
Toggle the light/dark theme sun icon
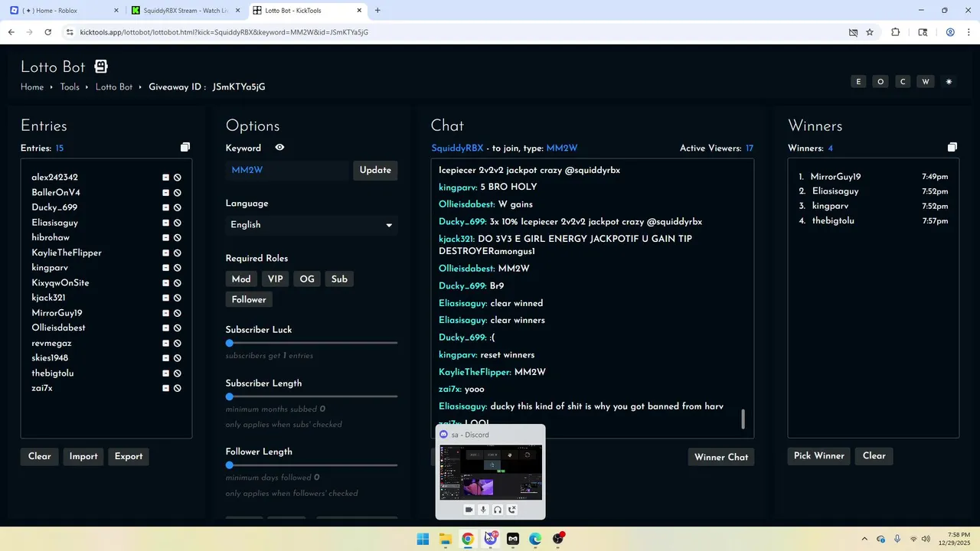[x=949, y=82]
